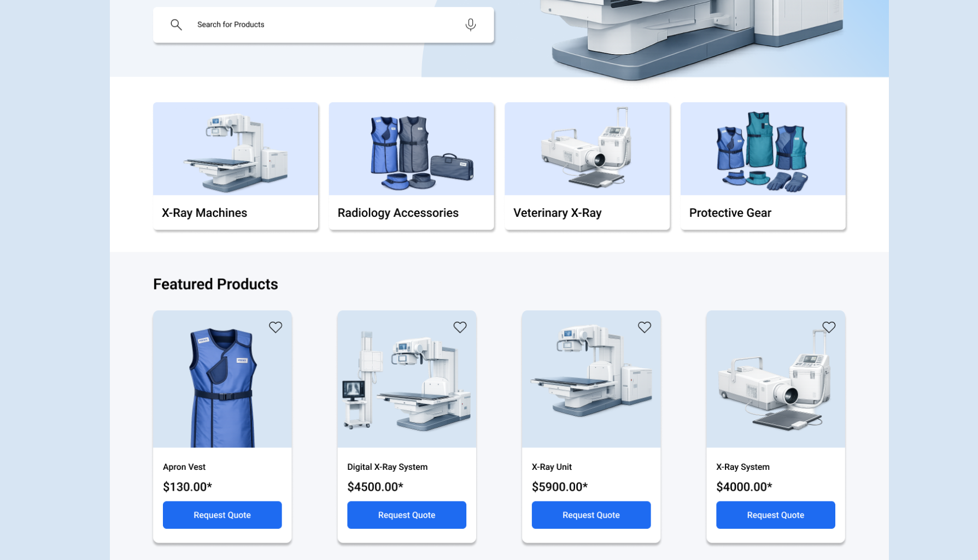The width and height of the screenshot is (978, 560).
Task: Click the microphone voice search icon
Action: [x=470, y=25]
